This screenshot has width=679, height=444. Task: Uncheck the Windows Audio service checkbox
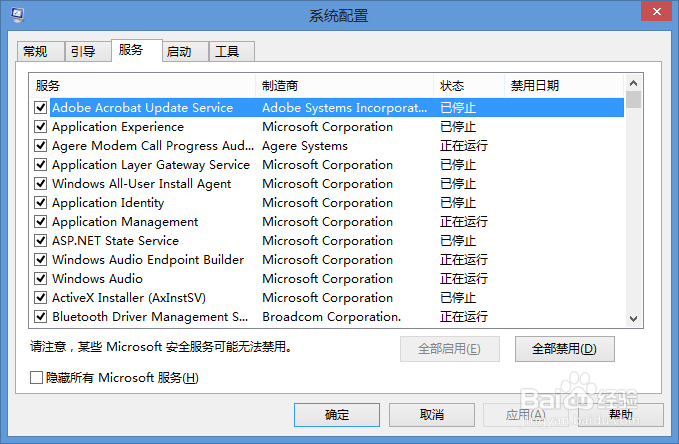[41, 279]
